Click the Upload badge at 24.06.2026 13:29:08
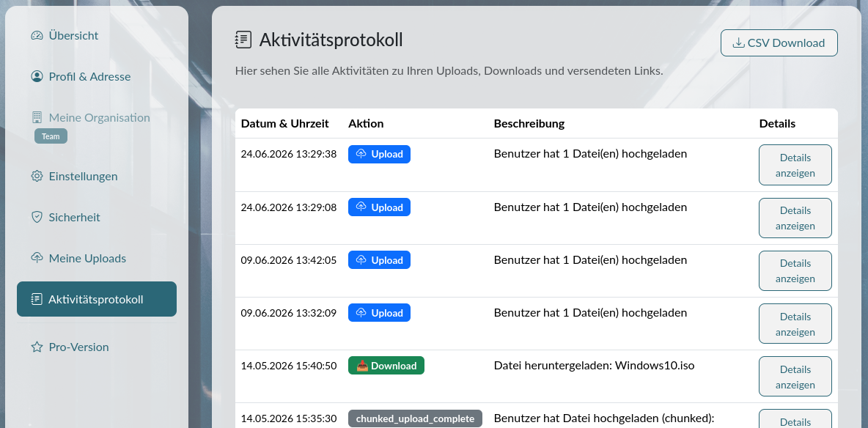Viewport: 868px width, 428px height. pos(379,207)
